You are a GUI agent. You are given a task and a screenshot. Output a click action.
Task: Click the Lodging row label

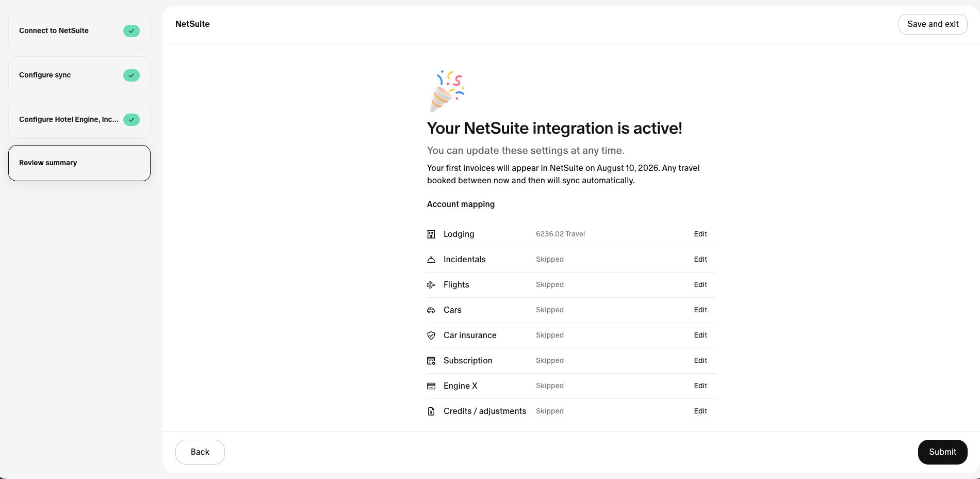[x=459, y=234]
